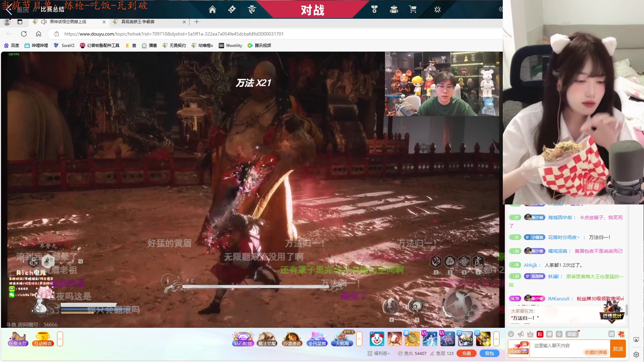The height and width of the screenshot is (362, 644).
Task: Open the SoraV2 bookmark
Action: pyautogui.click(x=64, y=46)
